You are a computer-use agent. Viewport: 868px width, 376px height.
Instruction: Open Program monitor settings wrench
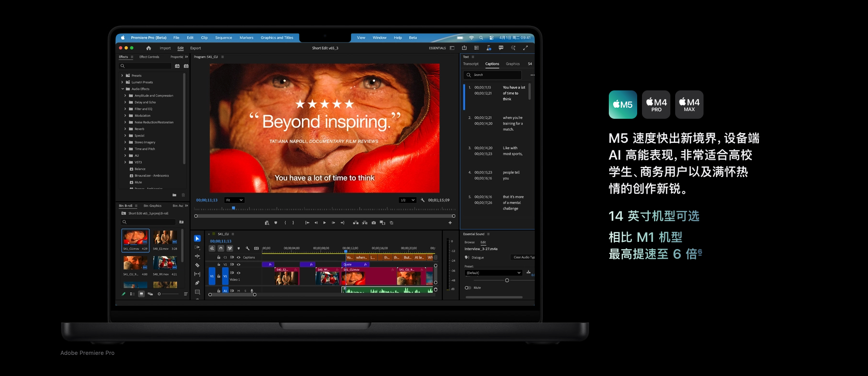(x=423, y=200)
